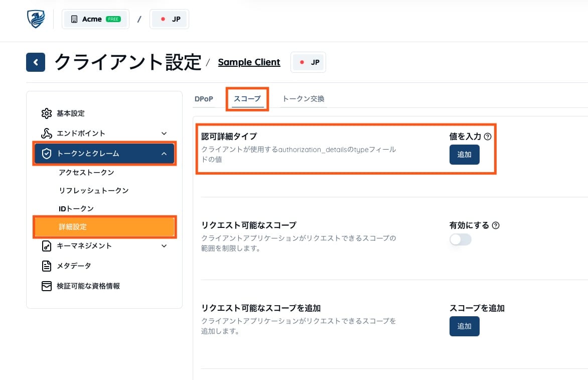The image size is (588, 380).
Task: Open the Sample Client link
Action: coord(249,62)
